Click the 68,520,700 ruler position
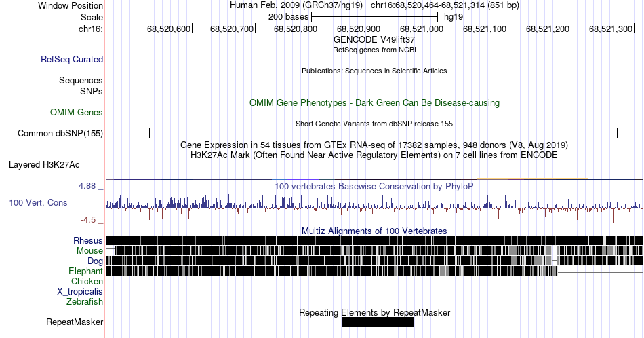The height and width of the screenshot is (338, 644). click(232, 29)
